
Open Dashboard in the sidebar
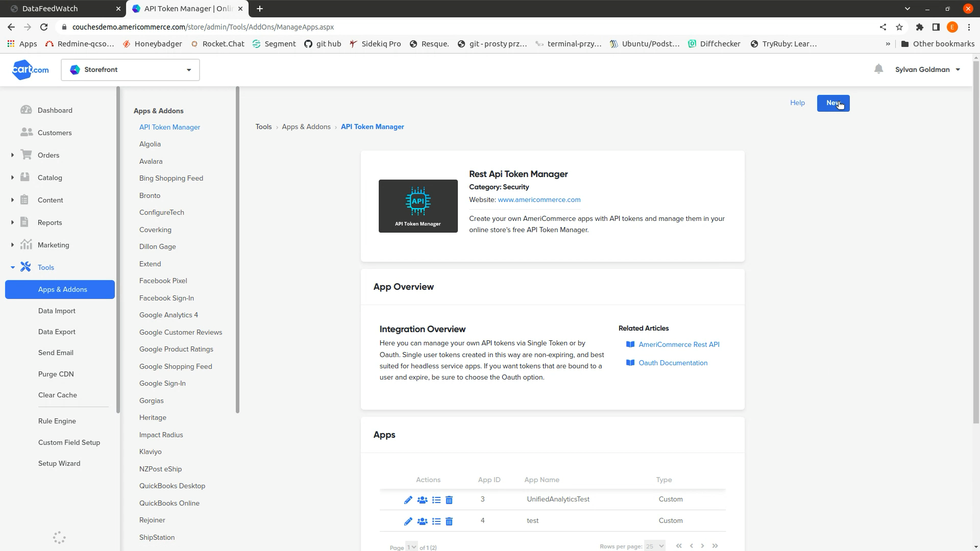click(55, 110)
